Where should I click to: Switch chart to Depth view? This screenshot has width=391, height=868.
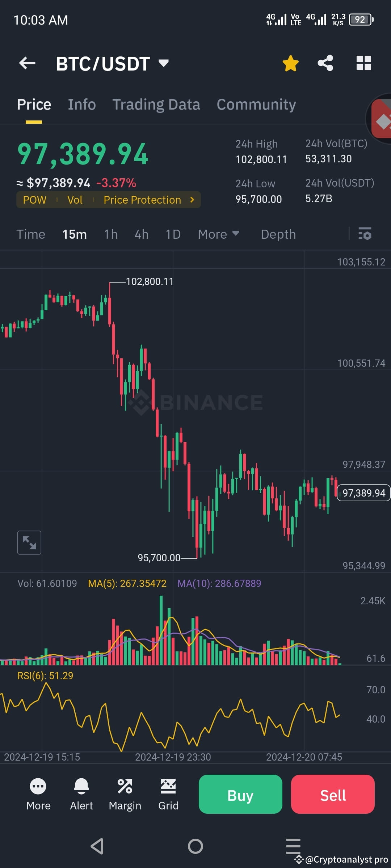click(278, 234)
